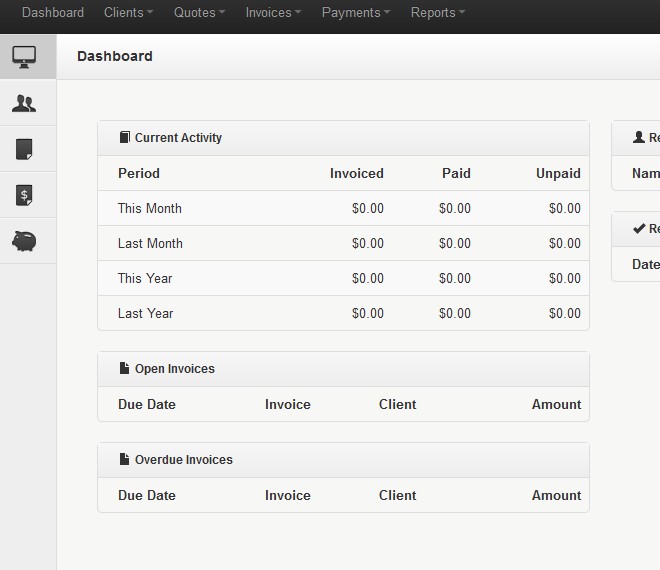Click the Overdue Invoices file icon

124,460
